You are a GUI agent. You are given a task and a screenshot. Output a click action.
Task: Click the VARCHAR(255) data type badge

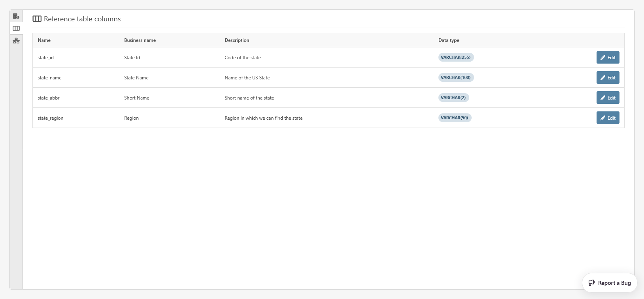(x=456, y=57)
